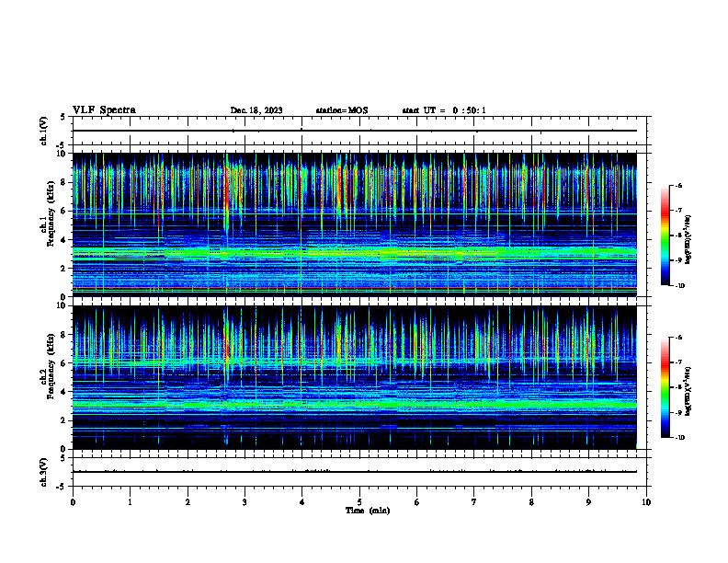Viewport: 728px width, 563px height.
Task: Click the "ch.3(V)" axis label
Action: coord(43,472)
